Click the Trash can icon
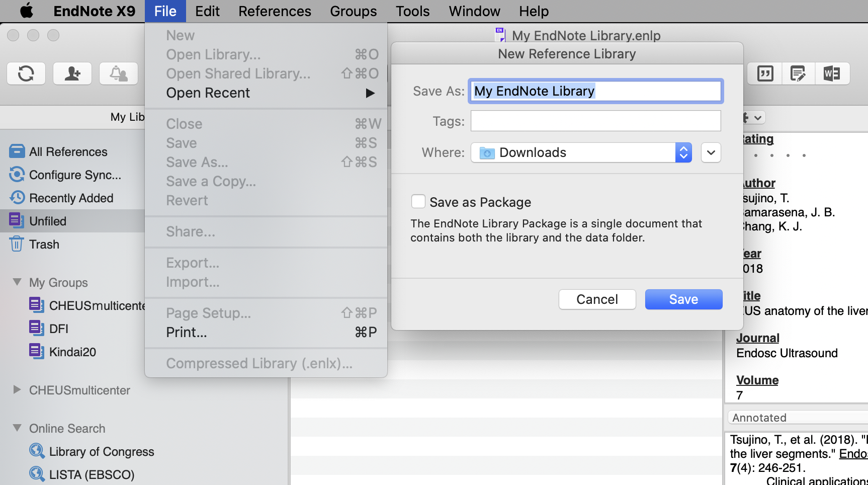This screenshot has width=868, height=485. (17, 244)
